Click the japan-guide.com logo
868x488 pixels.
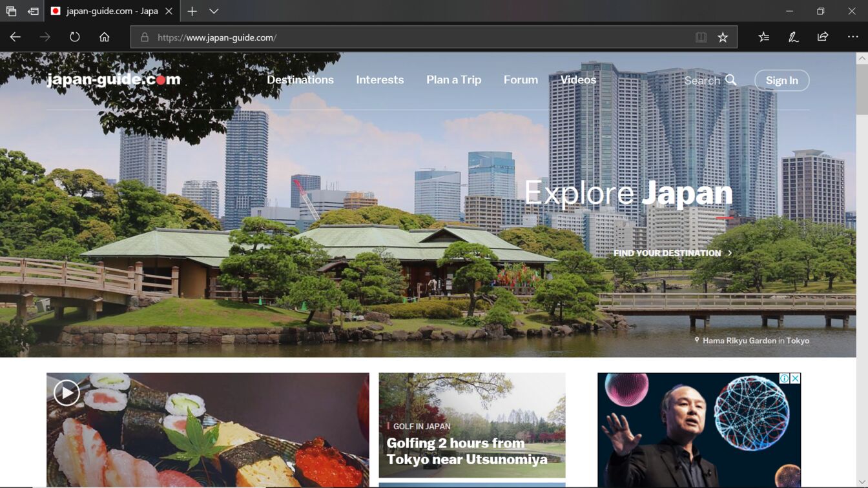114,79
